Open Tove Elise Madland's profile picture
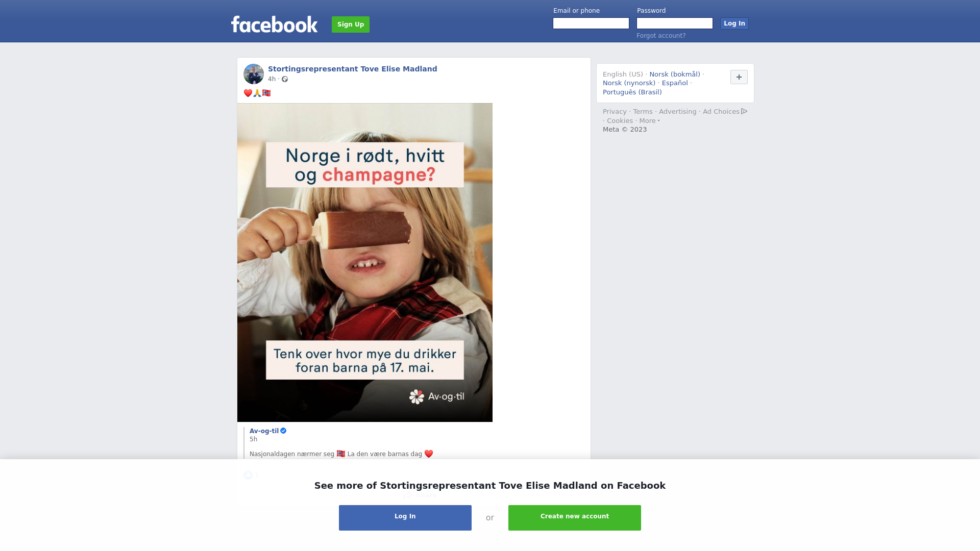The width and height of the screenshot is (980, 551). [254, 74]
